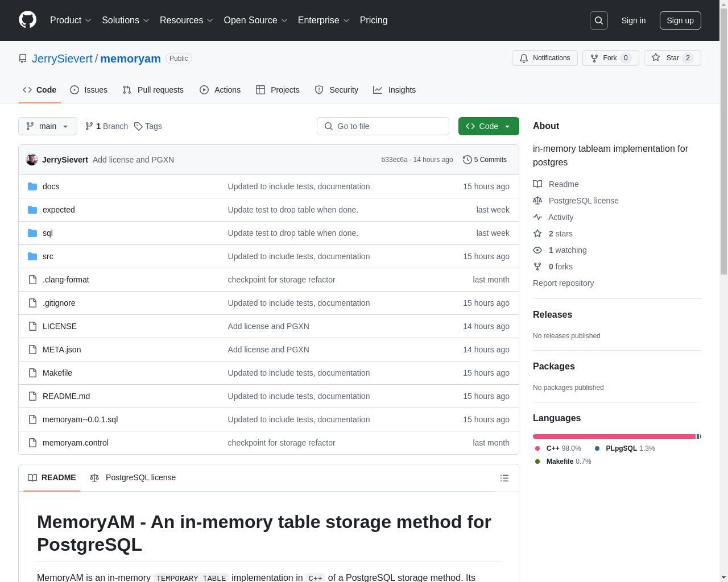Click 'Update test to drop table' message for expected
The width and height of the screenshot is (728, 582).
(x=293, y=210)
